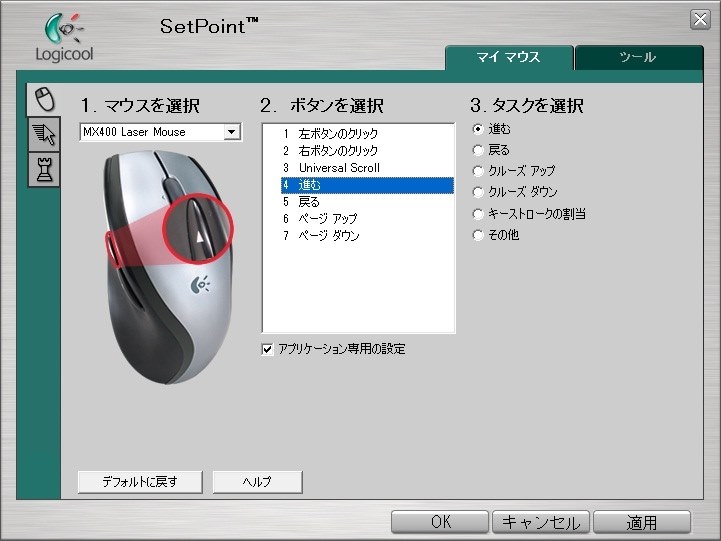Select button 5 戻る in list
The height and width of the screenshot is (541, 721).
pos(367,202)
